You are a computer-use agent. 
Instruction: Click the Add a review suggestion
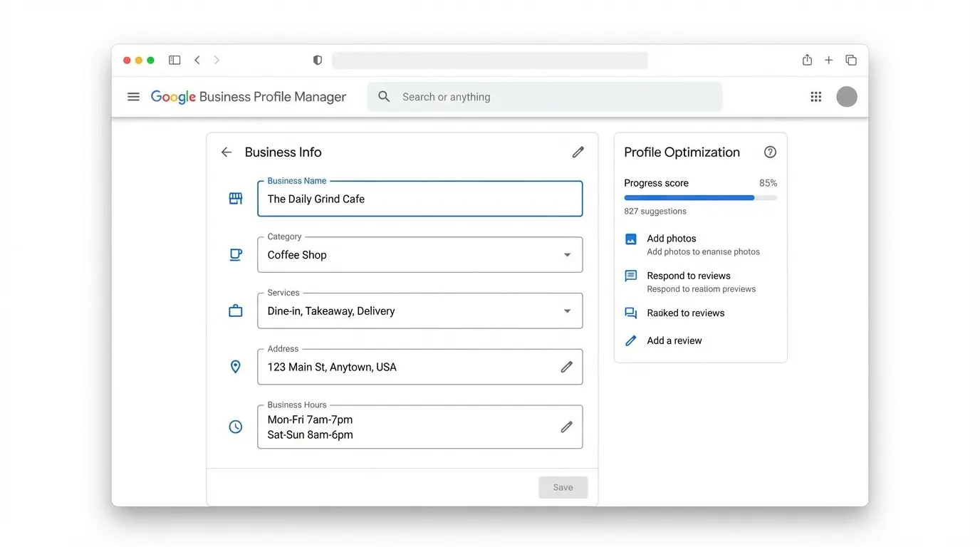pos(674,340)
